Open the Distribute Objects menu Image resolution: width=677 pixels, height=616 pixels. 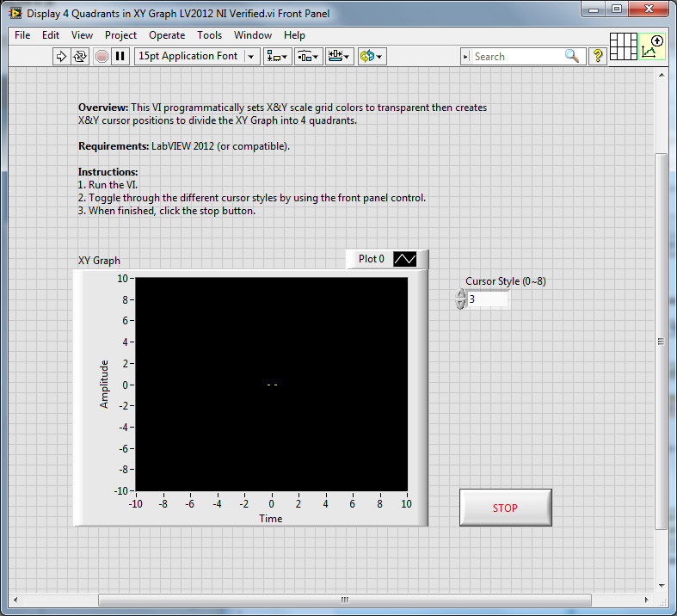pyautogui.click(x=308, y=56)
